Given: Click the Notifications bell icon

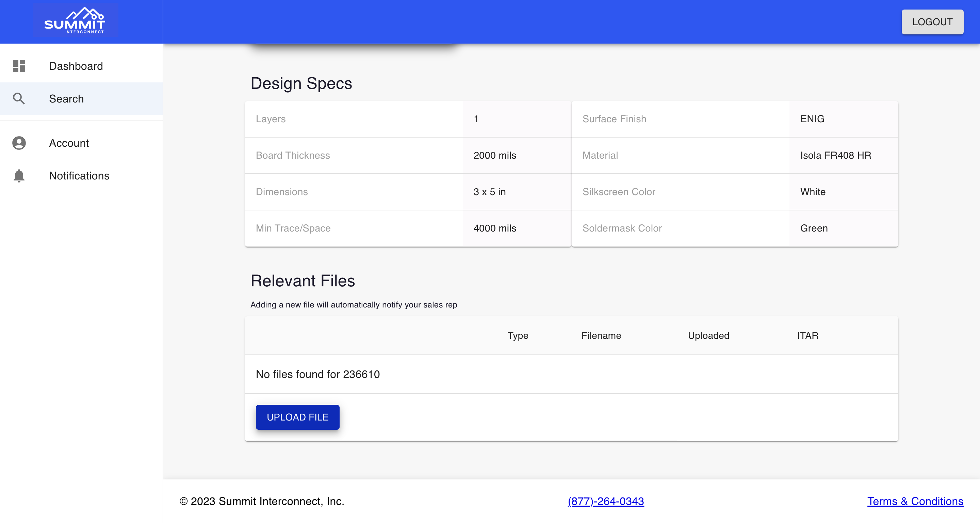Looking at the screenshot, I should coord(19,176).
